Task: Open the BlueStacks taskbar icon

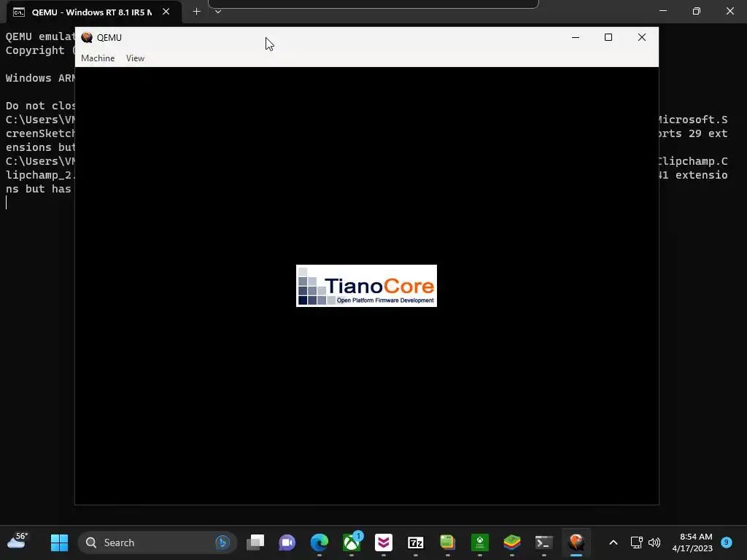Action: [511, 542]
